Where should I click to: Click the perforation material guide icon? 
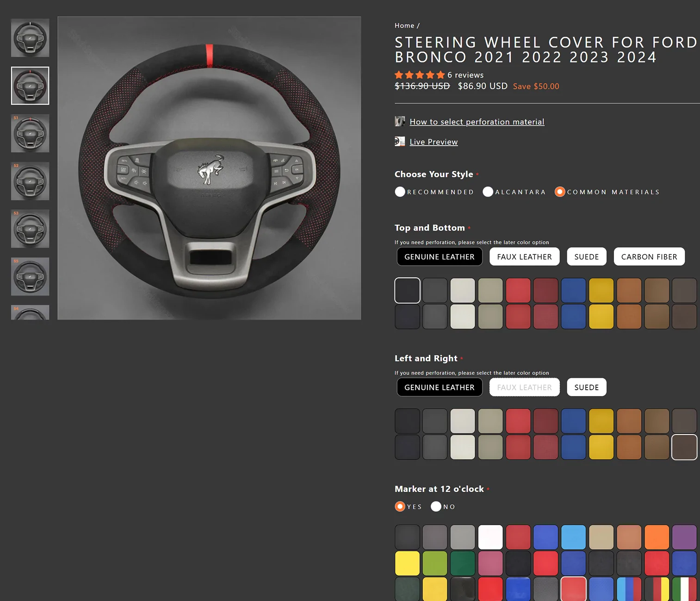point(400,122)
